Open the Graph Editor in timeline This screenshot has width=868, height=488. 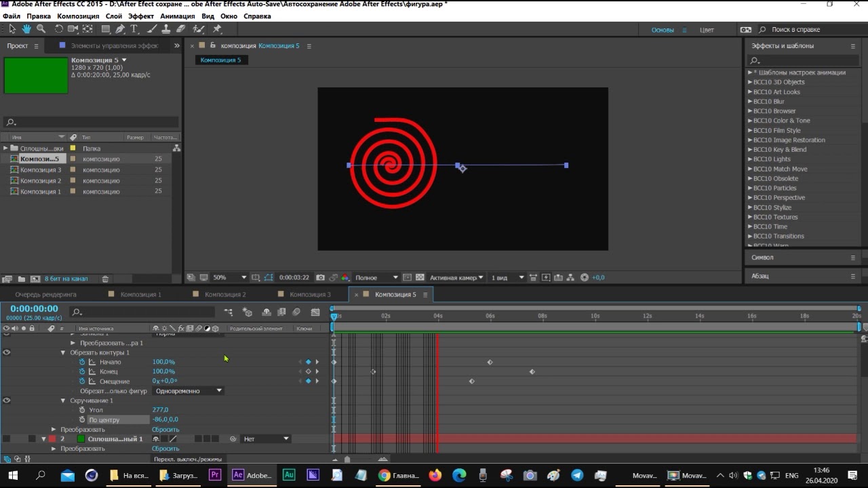pos(315,312)
